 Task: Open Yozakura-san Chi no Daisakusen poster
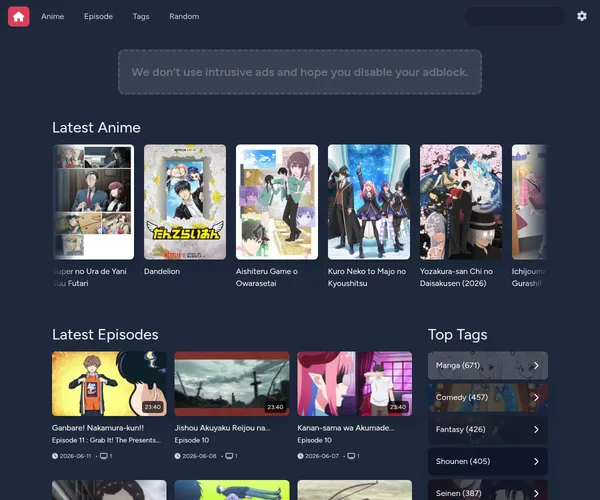click(x=461, y=202)
